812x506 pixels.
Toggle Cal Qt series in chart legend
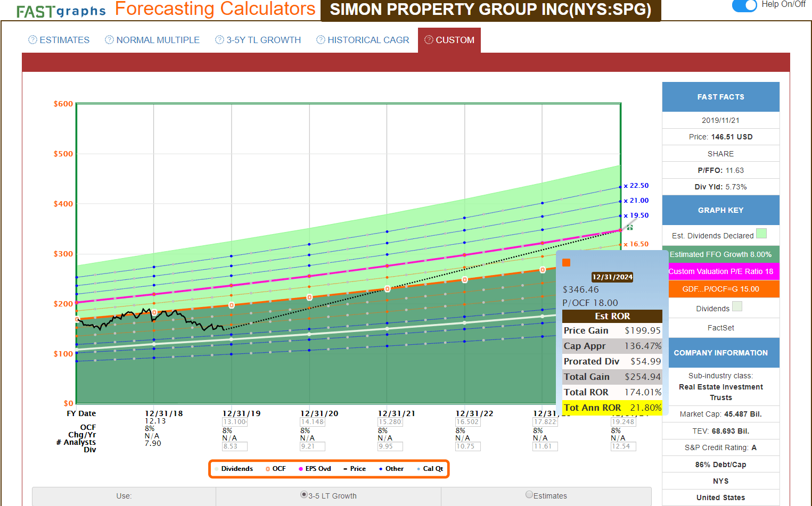coord(430,469)
